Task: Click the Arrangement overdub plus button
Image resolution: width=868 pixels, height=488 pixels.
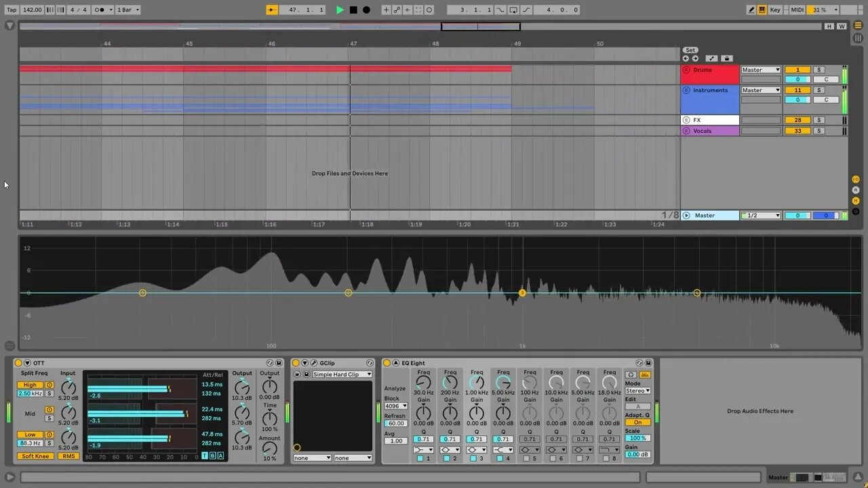Action: [x=386, y=9]
